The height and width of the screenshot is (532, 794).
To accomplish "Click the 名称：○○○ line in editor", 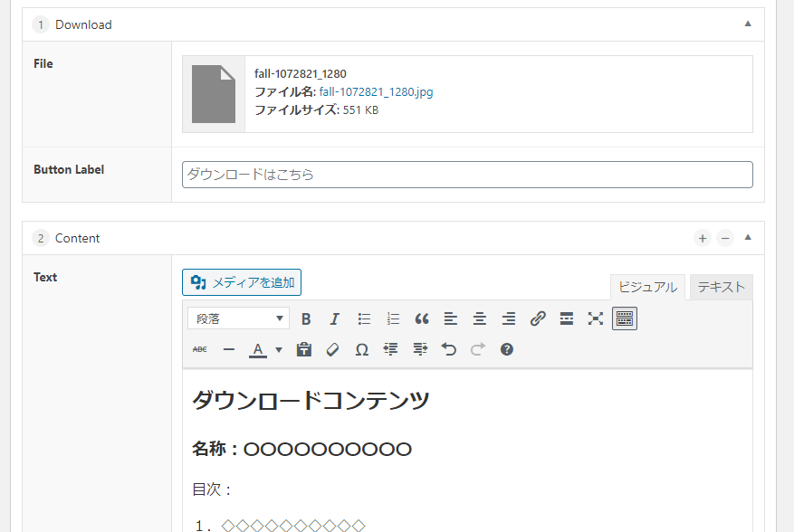I will [301, 449].
